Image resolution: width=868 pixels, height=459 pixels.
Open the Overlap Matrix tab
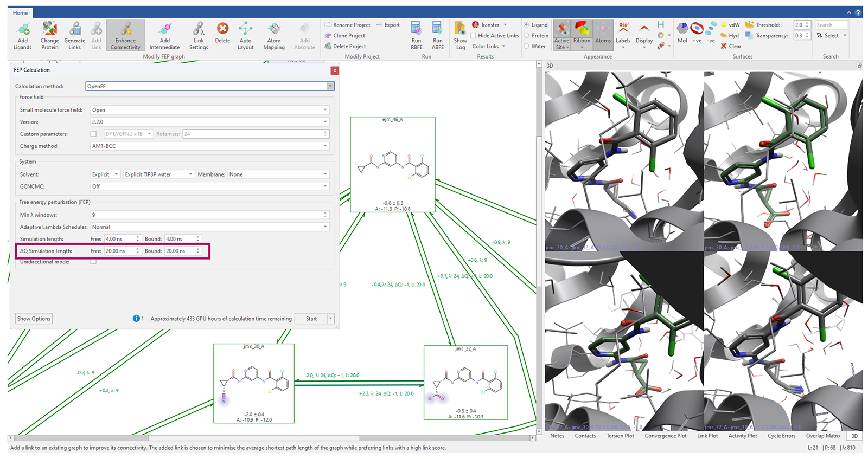click(822, 436)
